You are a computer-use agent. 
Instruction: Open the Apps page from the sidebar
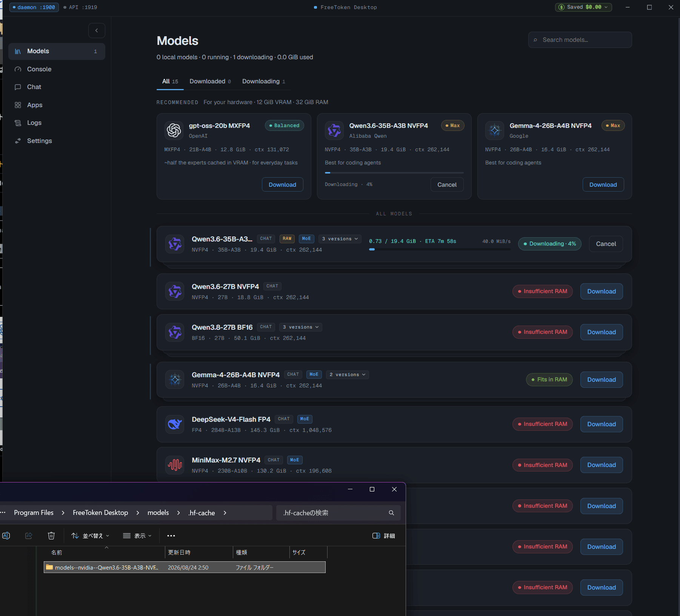pos(57,105)
